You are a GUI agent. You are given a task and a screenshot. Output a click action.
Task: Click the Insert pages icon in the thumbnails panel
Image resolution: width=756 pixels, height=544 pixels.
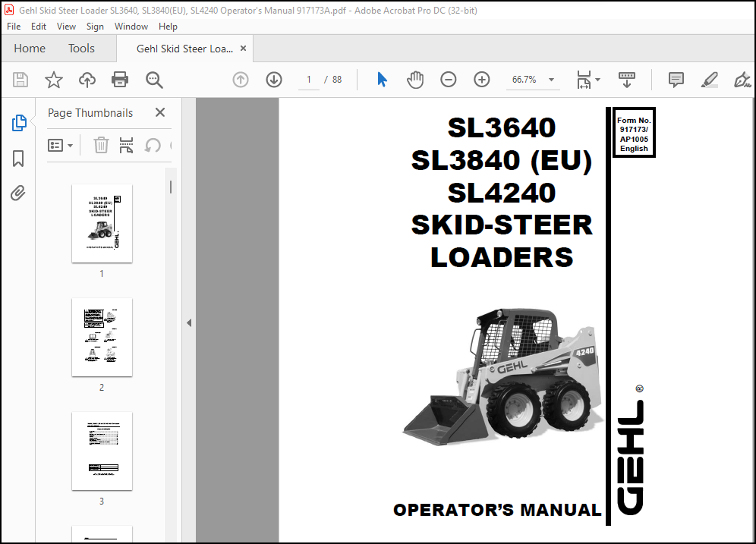[126, 145]
